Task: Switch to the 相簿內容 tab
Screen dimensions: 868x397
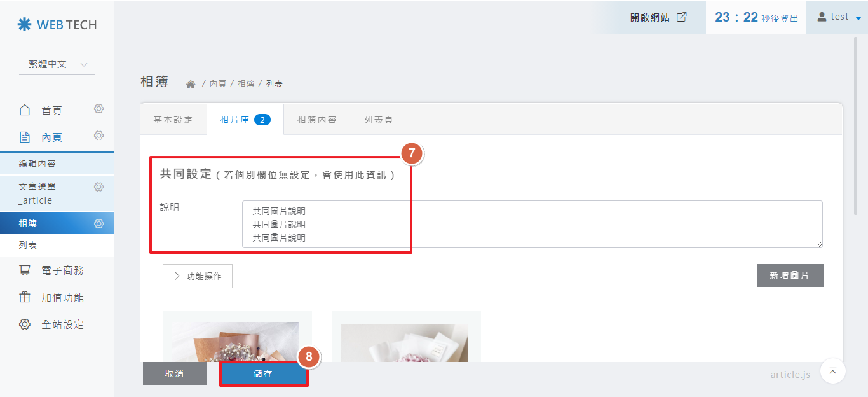Action: click(316, 120)
